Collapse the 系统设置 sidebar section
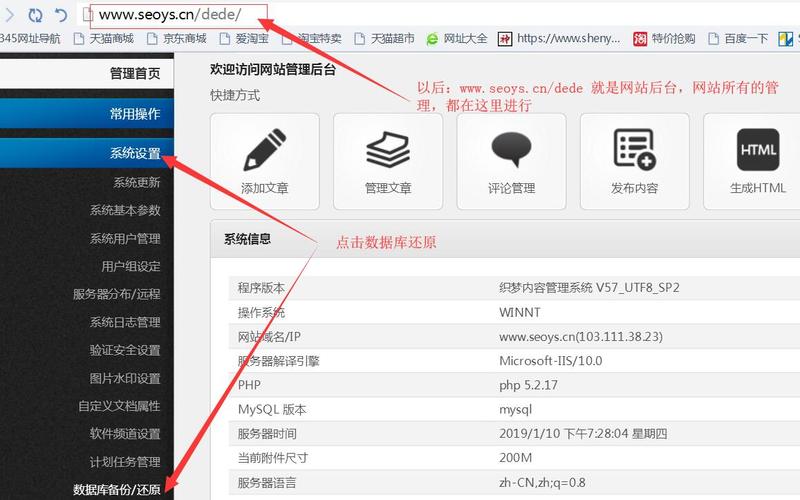The width and height of the screenshot is (800, 500). point(87,153)
